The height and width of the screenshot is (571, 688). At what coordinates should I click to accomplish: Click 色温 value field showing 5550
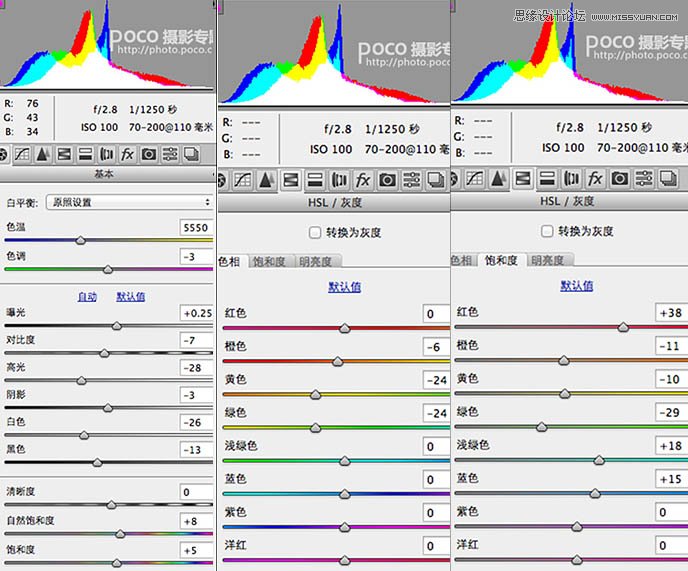coord(194,228)
